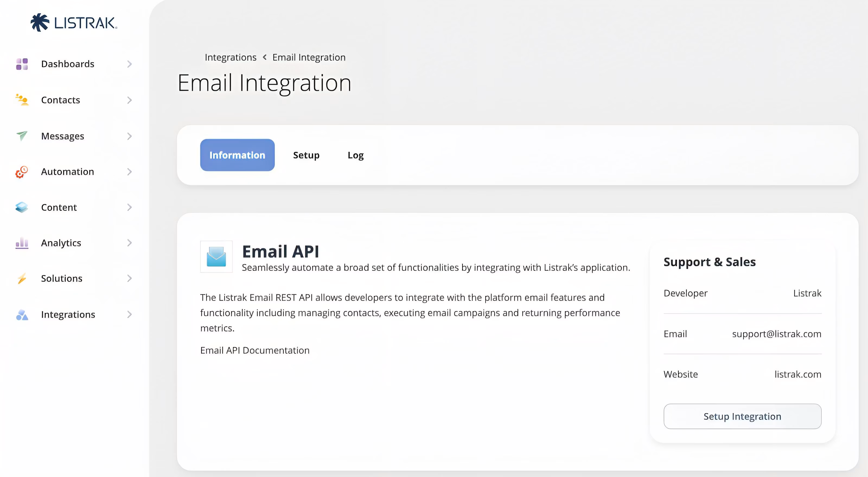
Task: Click the Email Integration breadcrumb
Action: click(x=309, y=57)
